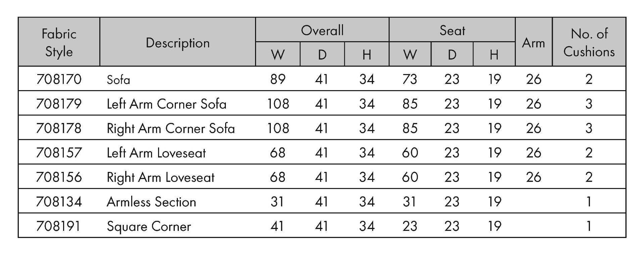Click the Seat group header

pos(452,30)
